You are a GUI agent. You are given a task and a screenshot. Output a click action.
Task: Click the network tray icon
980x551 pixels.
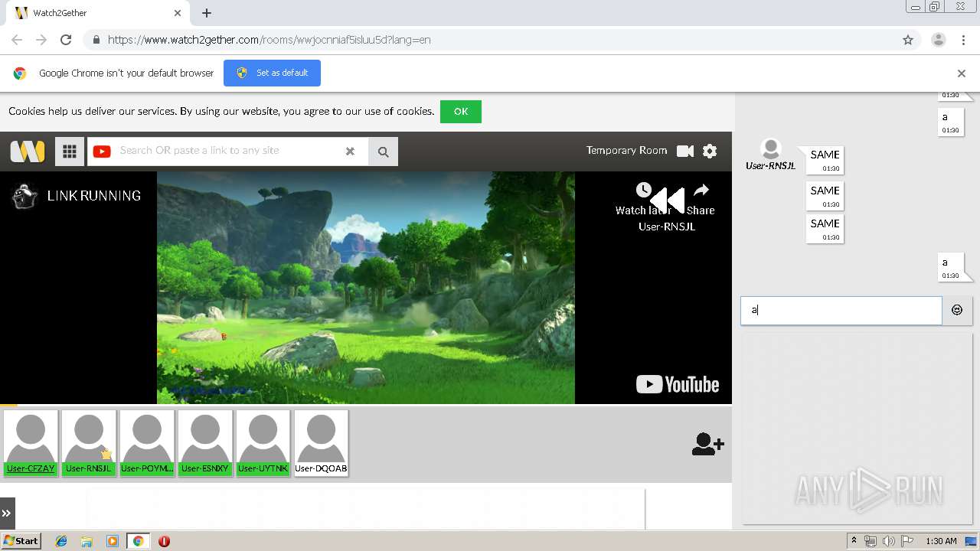(871, 541)
